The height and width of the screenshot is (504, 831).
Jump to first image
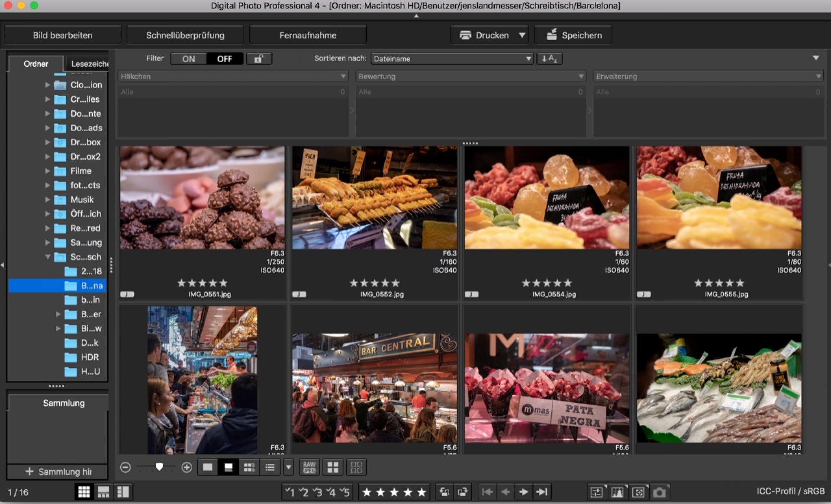[x=487, y=492]
